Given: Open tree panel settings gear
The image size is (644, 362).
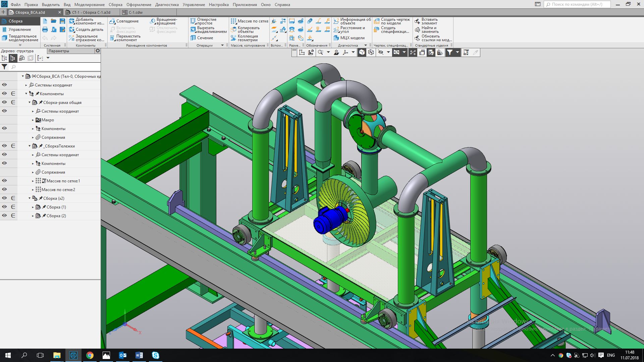Looking at the screenshot, I should click(x=98, y=51).
